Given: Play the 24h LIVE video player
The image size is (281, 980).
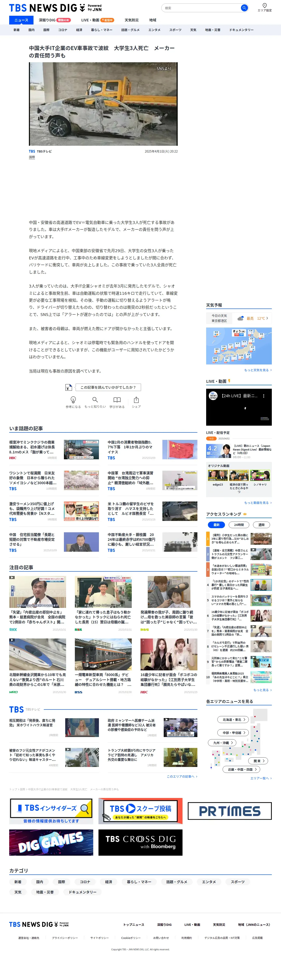Looking at the screenshot, I should point(239,408).
